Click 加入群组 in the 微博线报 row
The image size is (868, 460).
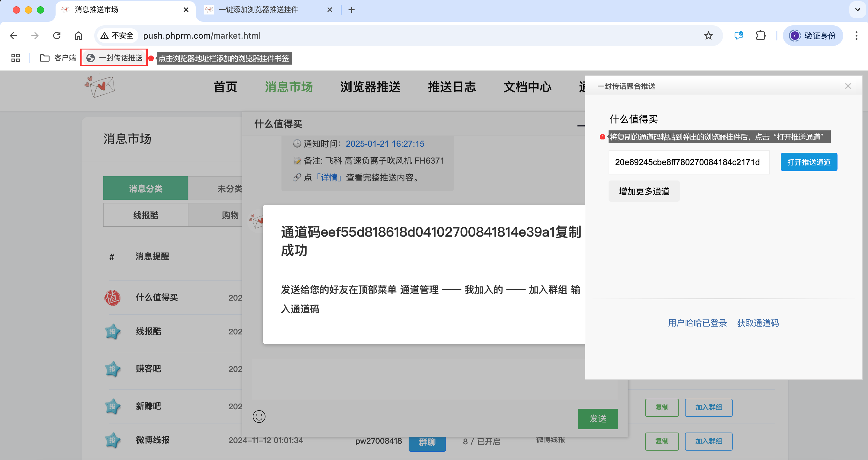[x=708, y=441]
